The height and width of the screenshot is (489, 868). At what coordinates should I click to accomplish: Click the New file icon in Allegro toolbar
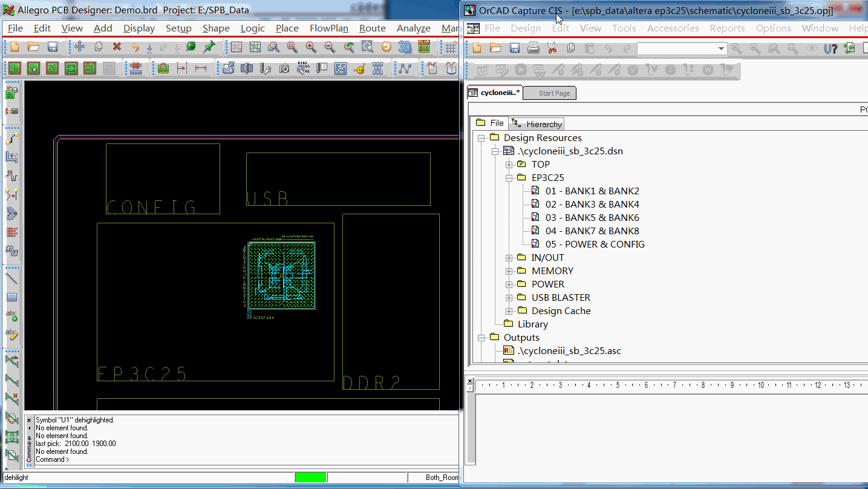point(15,47)
